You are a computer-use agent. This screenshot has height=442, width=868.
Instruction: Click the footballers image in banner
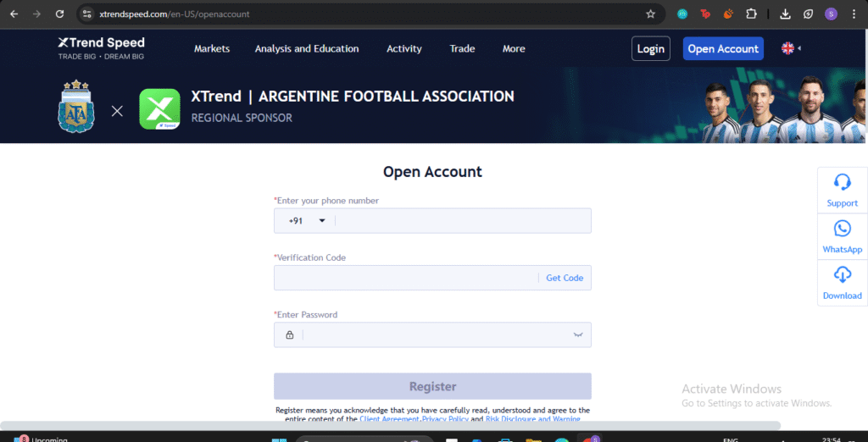coord(783,109)
